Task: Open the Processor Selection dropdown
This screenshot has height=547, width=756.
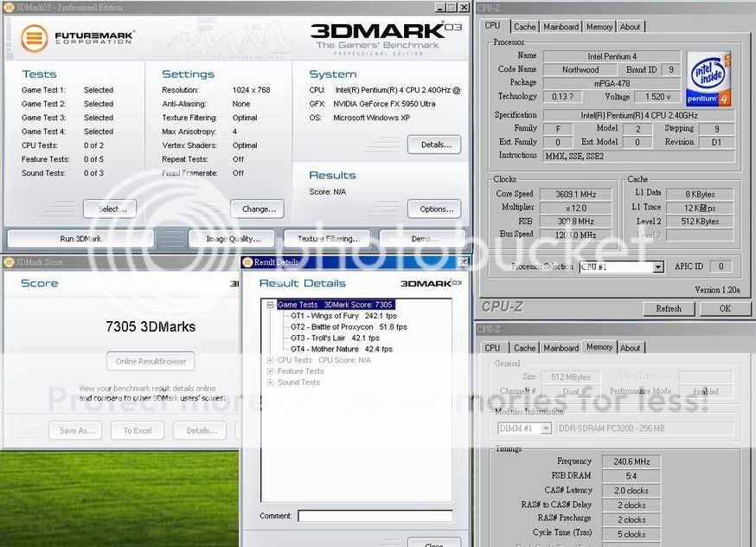Action: 658,267
